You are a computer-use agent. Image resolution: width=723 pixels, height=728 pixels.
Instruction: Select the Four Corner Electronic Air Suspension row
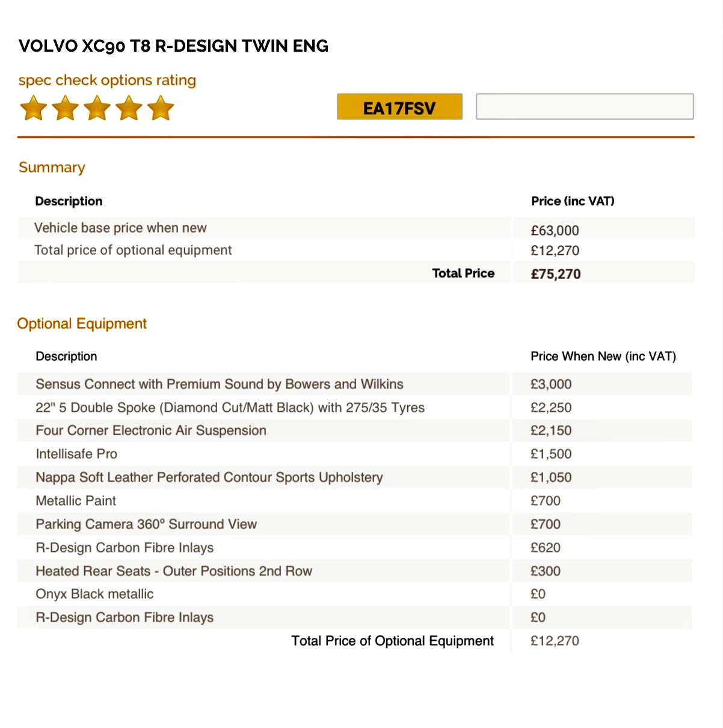pos(355,430)
